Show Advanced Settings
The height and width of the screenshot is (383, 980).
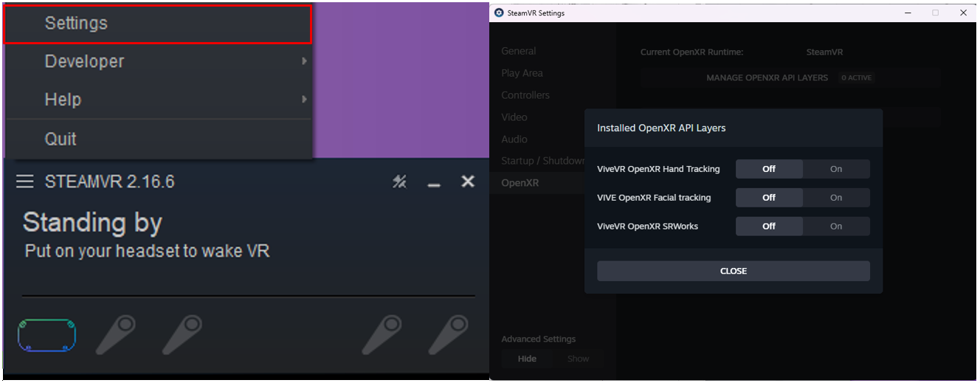click(578, 359)
